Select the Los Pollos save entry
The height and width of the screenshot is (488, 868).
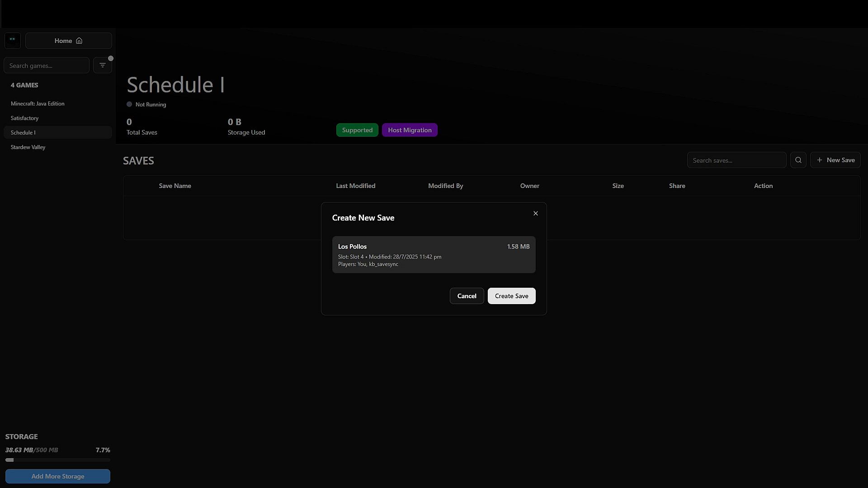(x=434, y=254)
